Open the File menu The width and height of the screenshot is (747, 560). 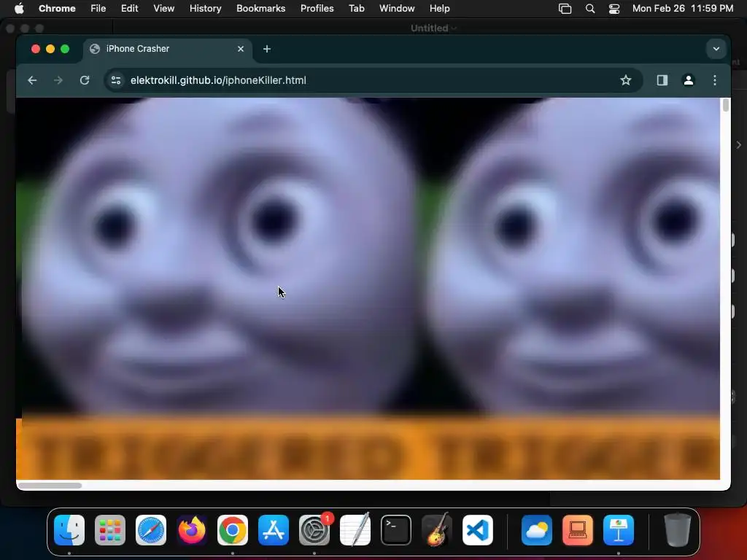pyautogui.click(x=98, y=9)
